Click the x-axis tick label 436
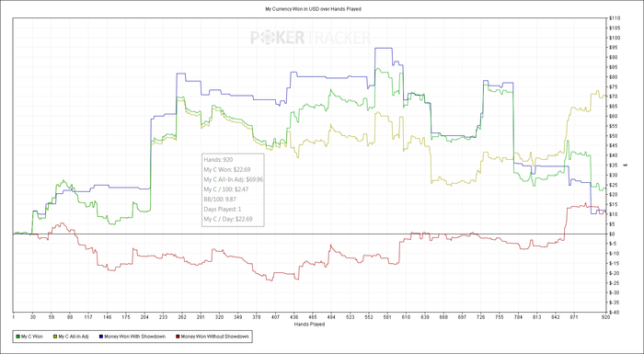The image size is (644, 354). pyautogui.click(x=294, y=317)
